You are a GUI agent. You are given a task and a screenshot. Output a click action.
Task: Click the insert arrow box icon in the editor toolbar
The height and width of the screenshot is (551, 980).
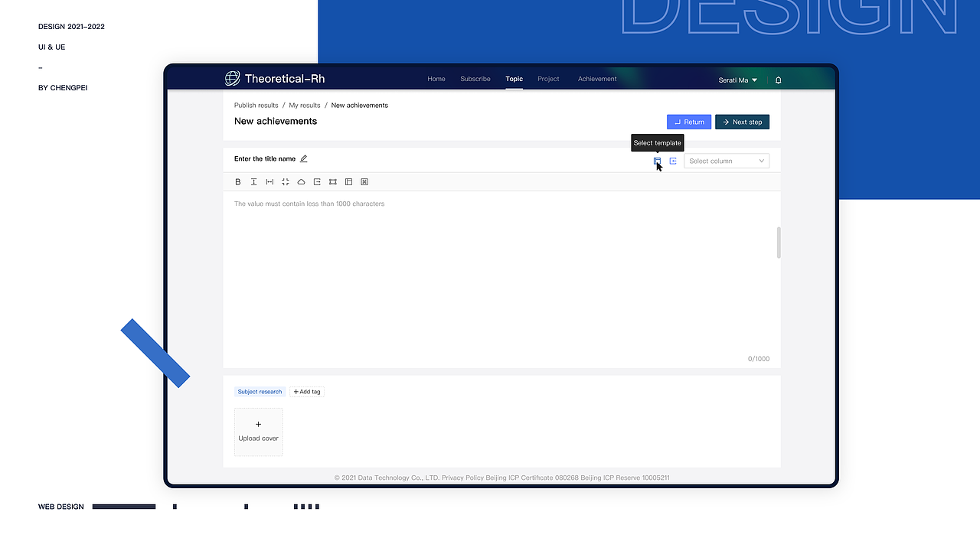click(x=317, y=182)
